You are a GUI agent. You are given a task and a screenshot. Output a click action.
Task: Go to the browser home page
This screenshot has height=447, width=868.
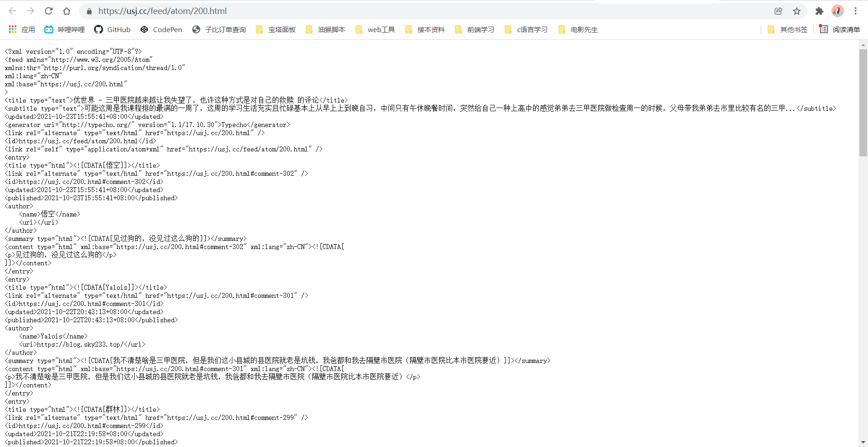[67, 11]
